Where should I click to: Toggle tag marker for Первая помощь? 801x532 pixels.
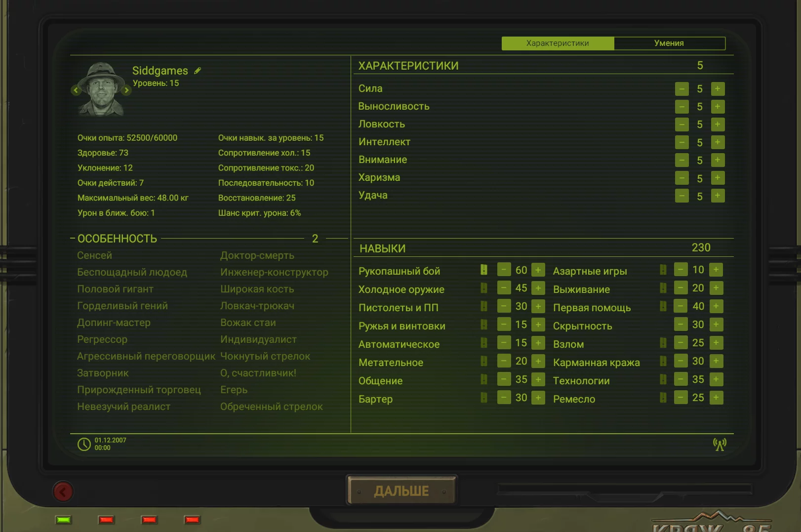point(663,306)
